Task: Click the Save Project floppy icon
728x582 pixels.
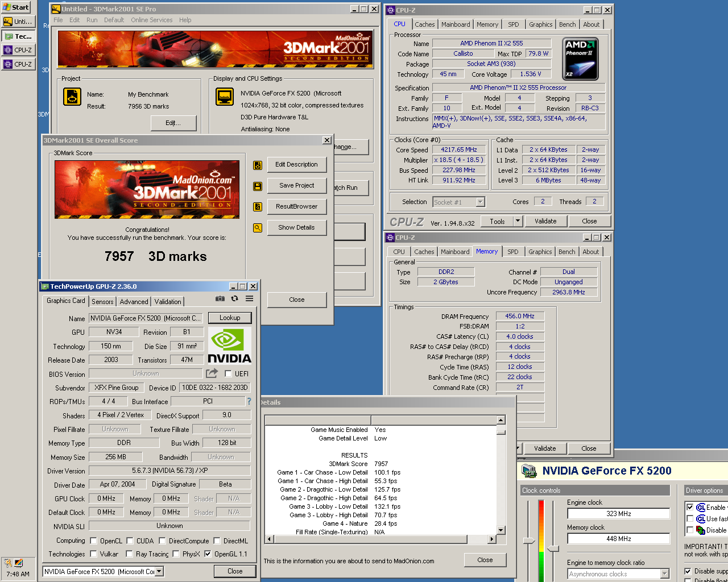Action: point(258,186)
